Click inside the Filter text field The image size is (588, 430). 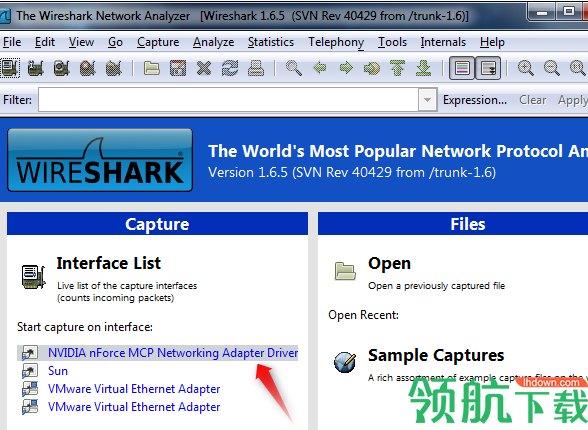(228, 100)
